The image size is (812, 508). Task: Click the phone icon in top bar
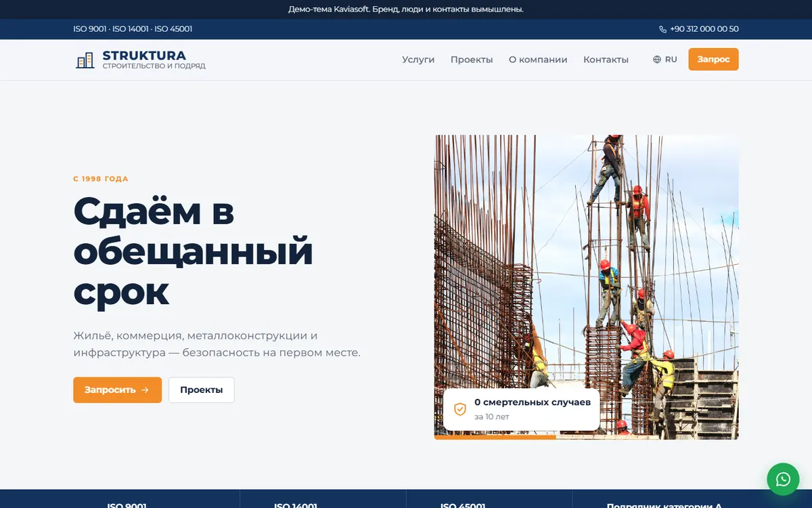pyautogui.click(x=662, y=29)
